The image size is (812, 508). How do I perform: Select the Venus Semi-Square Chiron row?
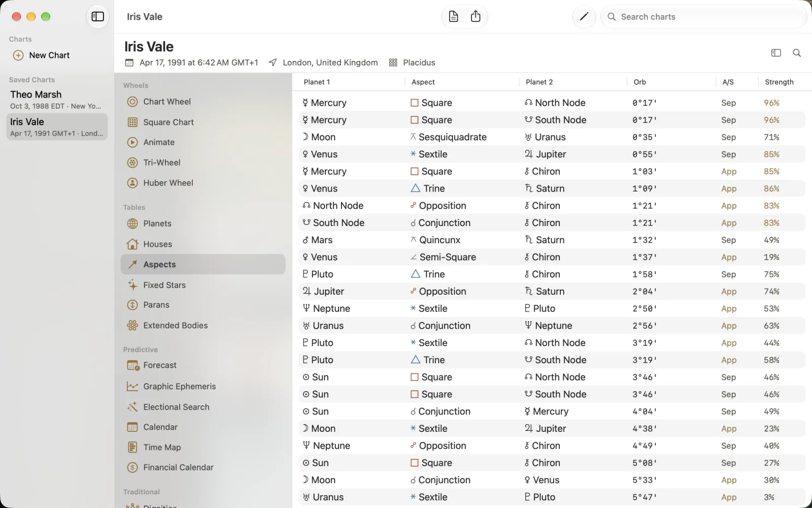click(x=552, y=257)
